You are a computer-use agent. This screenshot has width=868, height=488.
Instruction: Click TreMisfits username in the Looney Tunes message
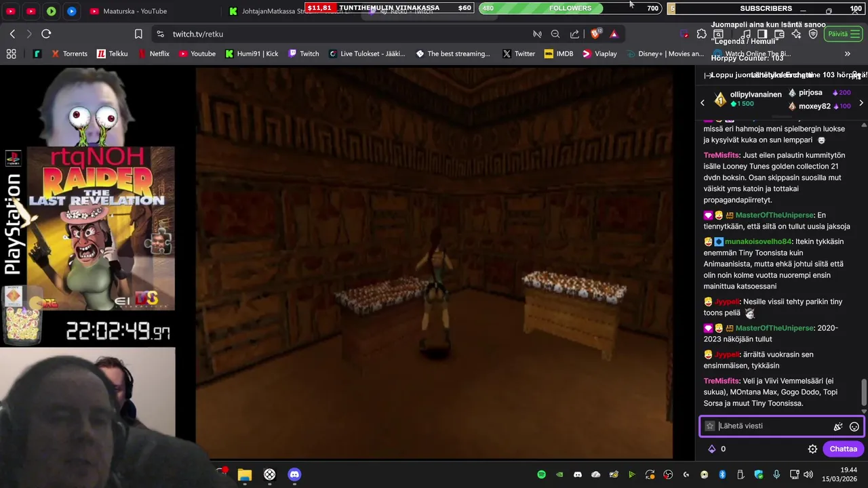click(x=722, y=155)
